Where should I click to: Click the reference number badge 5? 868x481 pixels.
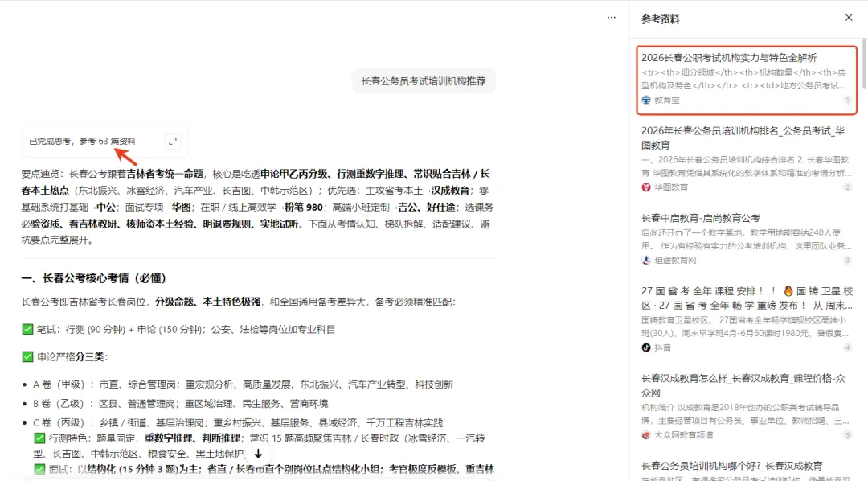(848, 435)
